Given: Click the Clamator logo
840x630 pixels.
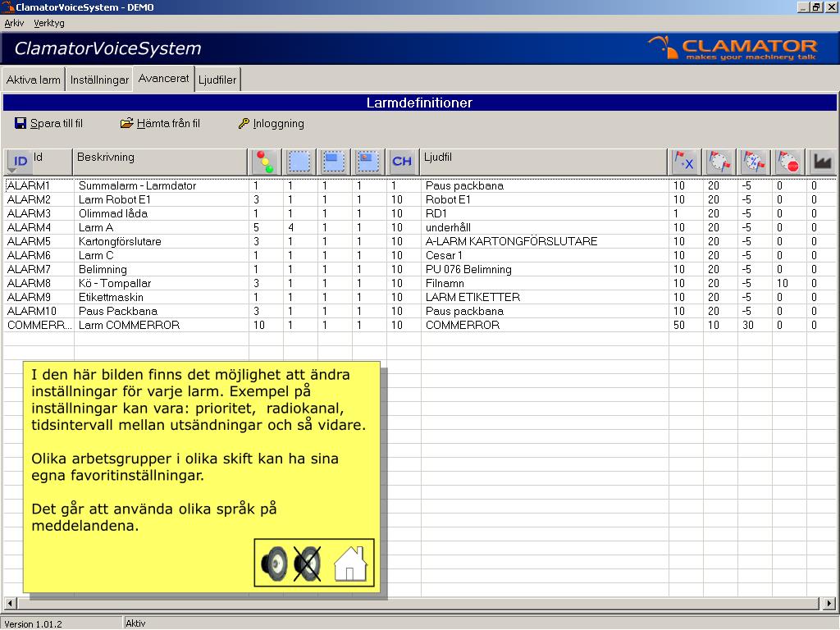Looking at the screenshot, I should pyautogui.click(x=733, y=48).
